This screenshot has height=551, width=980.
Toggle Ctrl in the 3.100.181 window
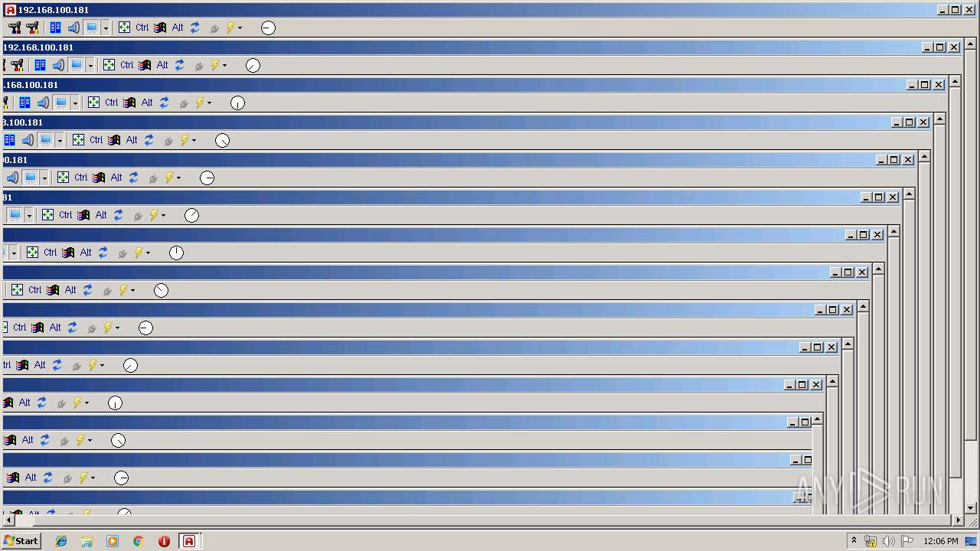coord(96,140)
